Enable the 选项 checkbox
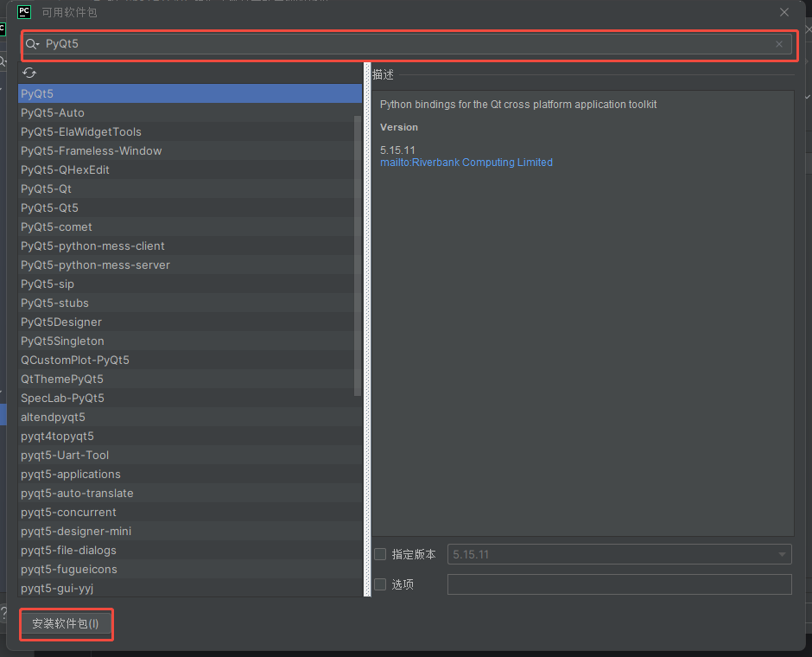Image resolution: width=812 pixels, height=657 pixels. tap(380, 584)
